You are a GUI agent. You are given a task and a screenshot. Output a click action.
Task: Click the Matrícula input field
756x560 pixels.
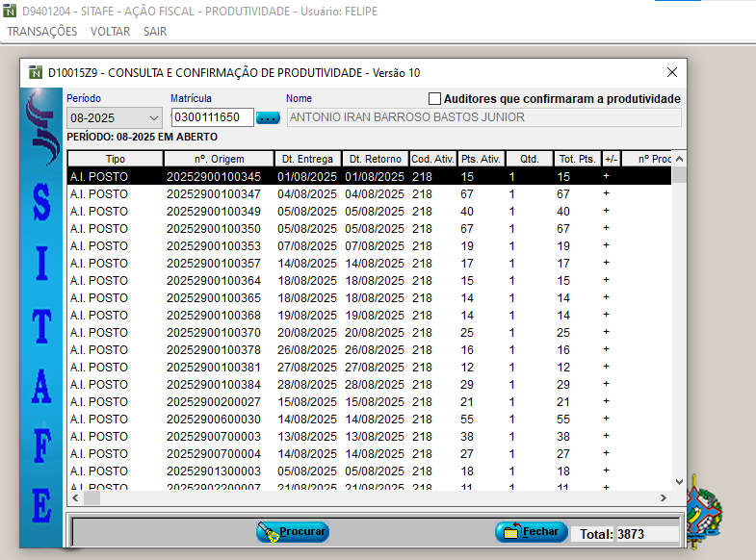coord(212,117)
